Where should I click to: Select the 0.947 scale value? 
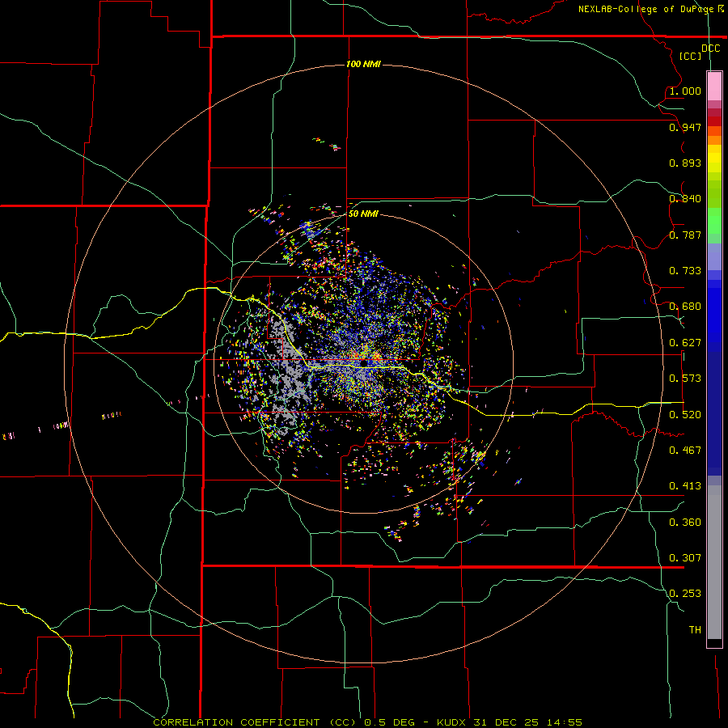(x=685, y=127)
